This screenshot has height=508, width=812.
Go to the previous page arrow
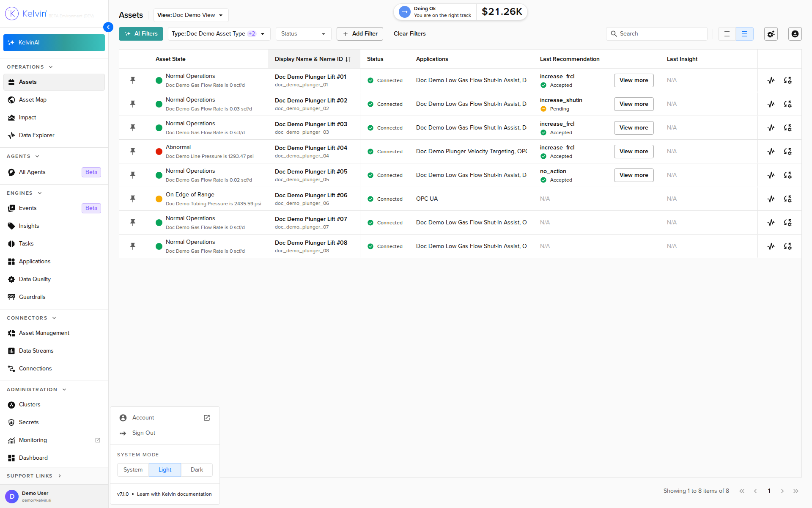(755, 491)
